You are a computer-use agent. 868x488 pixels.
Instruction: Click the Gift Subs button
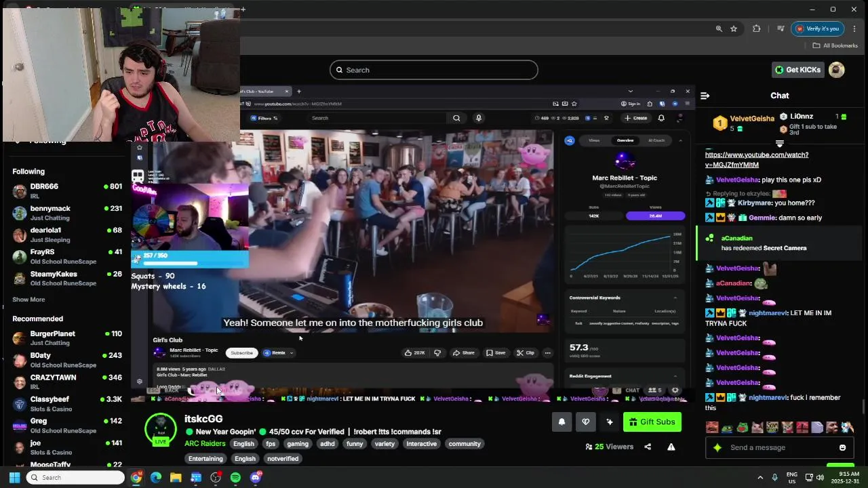[652, 422]
